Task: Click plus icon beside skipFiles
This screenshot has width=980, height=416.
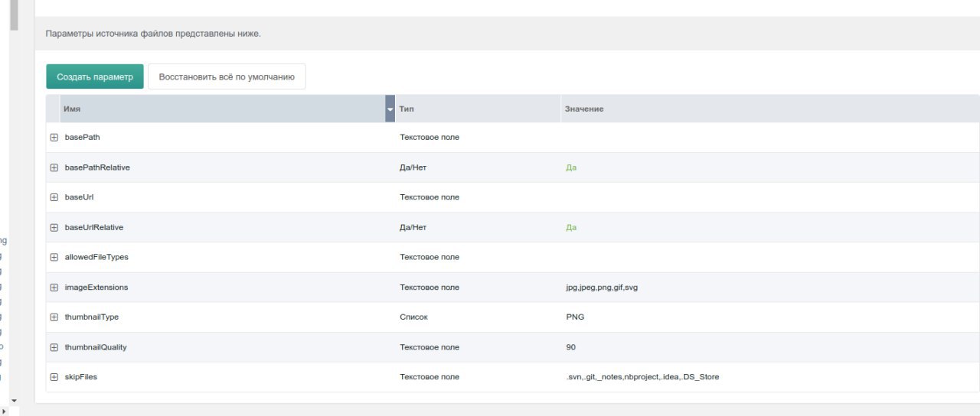Action: (x=54, y=377)
